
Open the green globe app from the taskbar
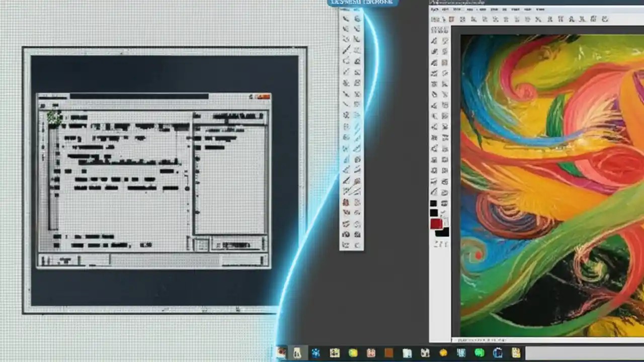pyautogui.click(x=479, y=353)
